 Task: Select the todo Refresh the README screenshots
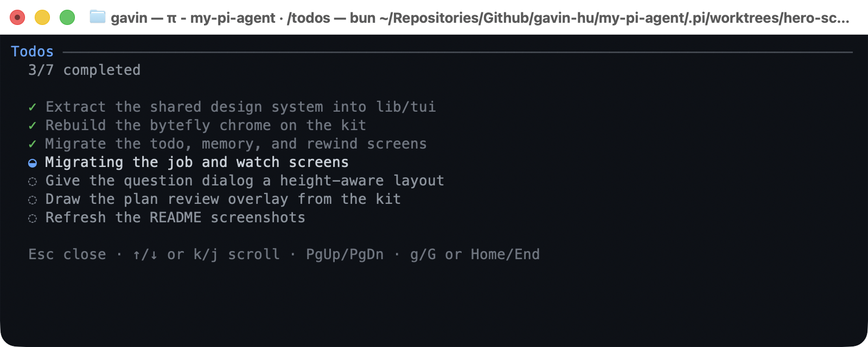[175, 217]
